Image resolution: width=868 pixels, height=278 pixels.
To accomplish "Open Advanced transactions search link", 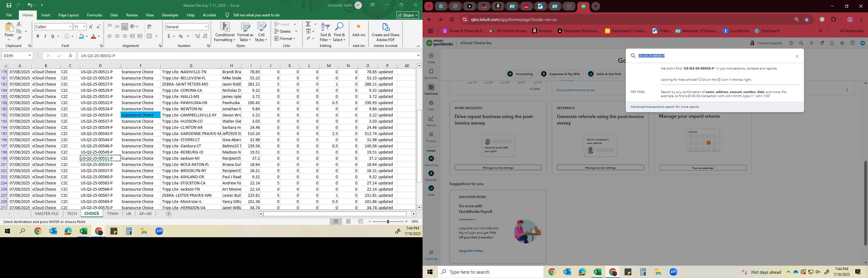I will pos(652,107).
